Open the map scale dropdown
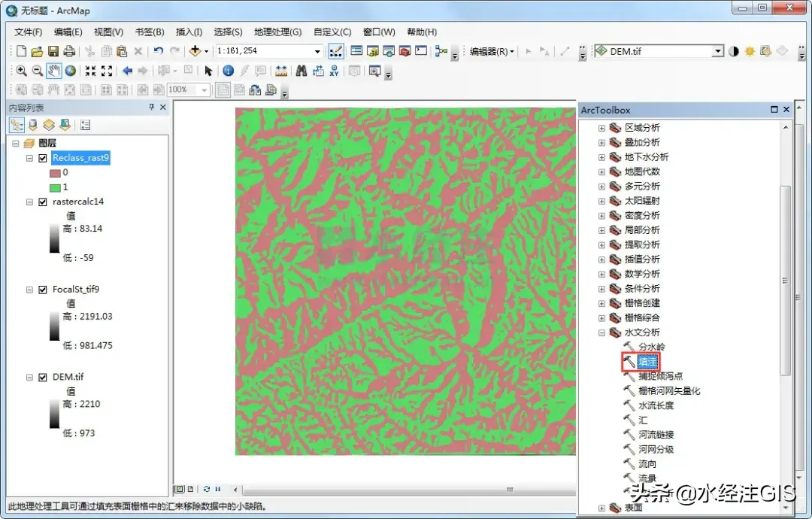812x519 pixels. tap(318, 51)
